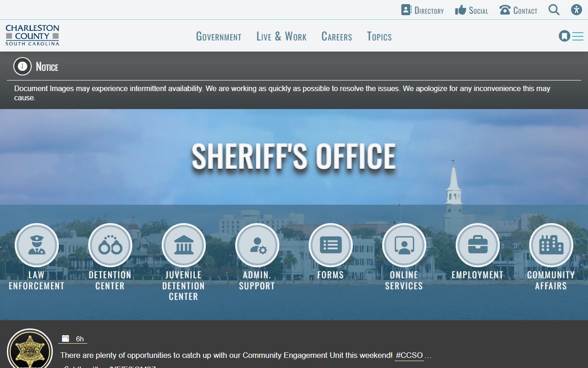
Task: Click the Notice heading text
Action: 47,67
